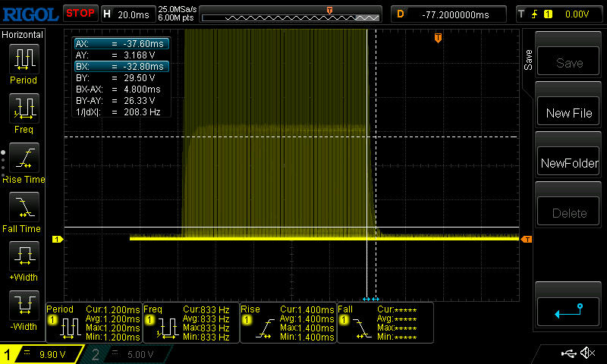Click the AY = 3.168 V reading
The width and height of the screenshot is (607, 364).
click(x=115, y=55)
